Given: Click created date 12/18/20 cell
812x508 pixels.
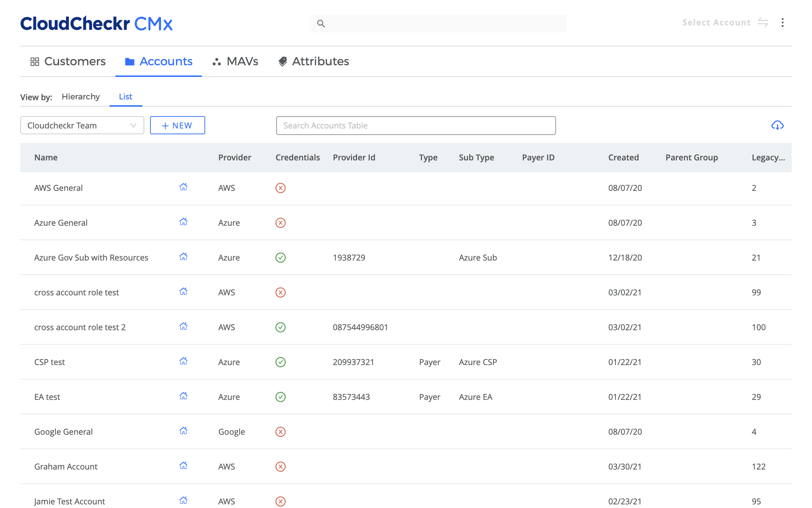Looking at the screenshot, I should tap(625, 258).
